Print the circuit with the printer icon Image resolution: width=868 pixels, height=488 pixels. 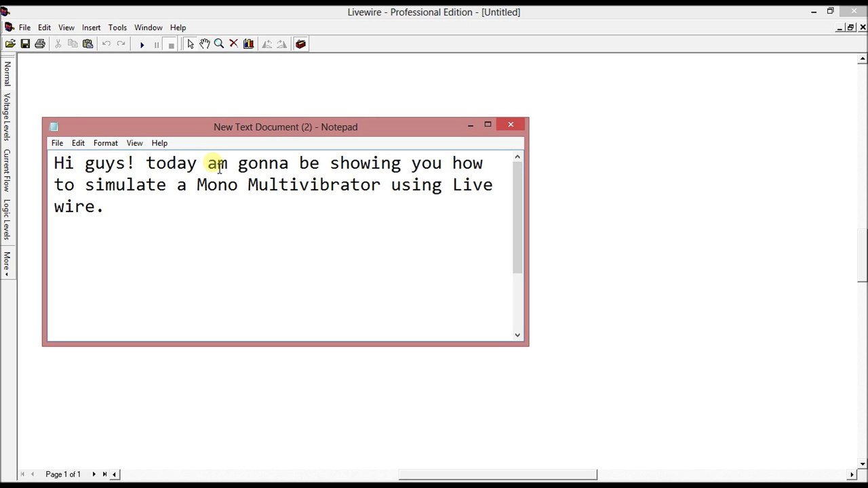coord(40,44)
